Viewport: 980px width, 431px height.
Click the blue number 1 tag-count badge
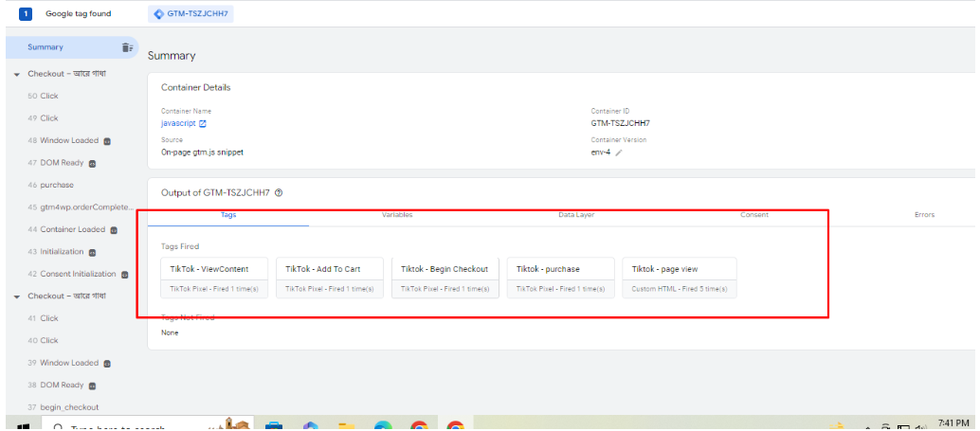tap(26, 14)
